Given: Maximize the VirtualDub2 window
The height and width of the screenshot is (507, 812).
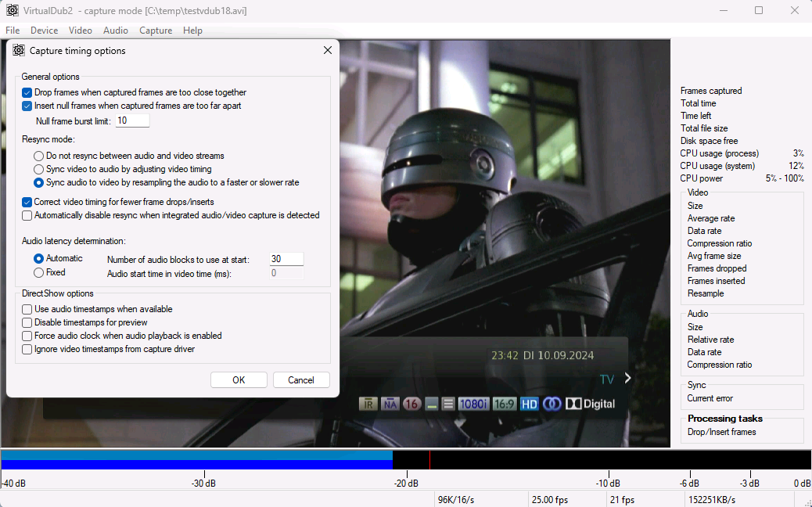Looking at the screenshot, I should click(x=759, y=10).
